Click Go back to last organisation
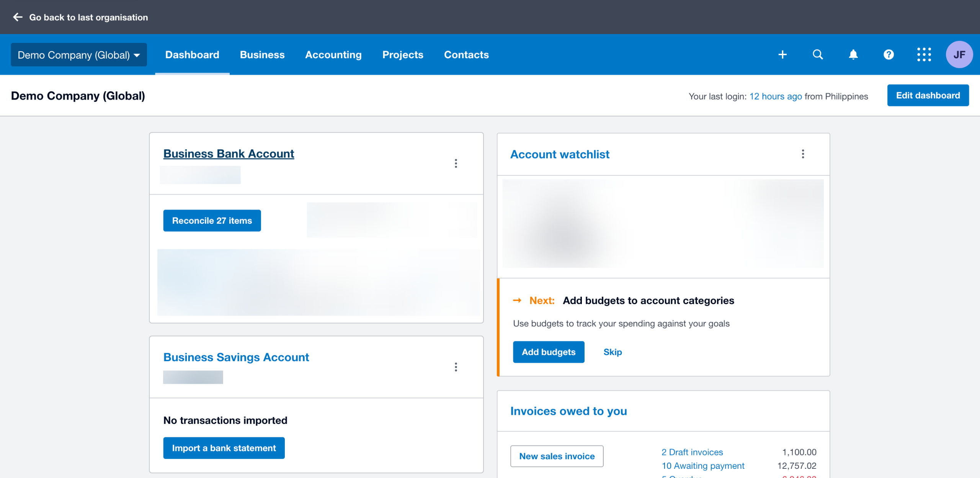 (88, 17)
